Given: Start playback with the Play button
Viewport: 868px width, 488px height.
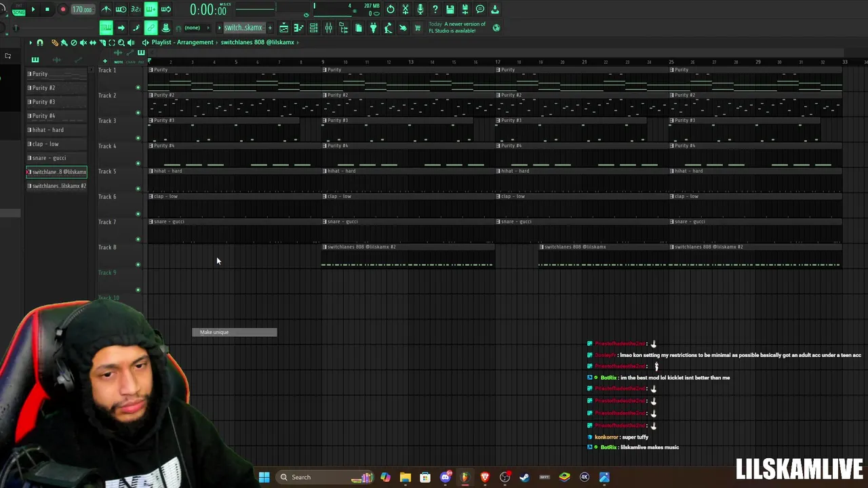Looking at the screenshot, I should 33,9.
